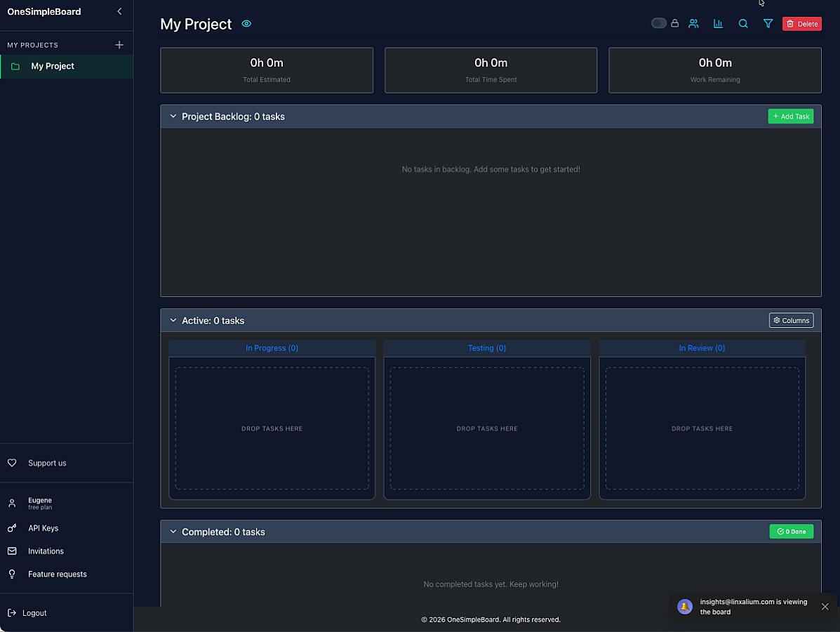
Task: Open the Support us link
Action: point(47,463)
